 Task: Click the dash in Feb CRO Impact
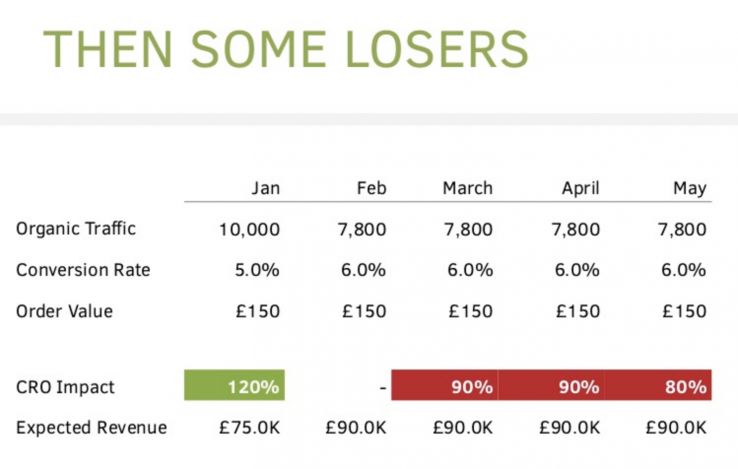[x=382, y=386]
